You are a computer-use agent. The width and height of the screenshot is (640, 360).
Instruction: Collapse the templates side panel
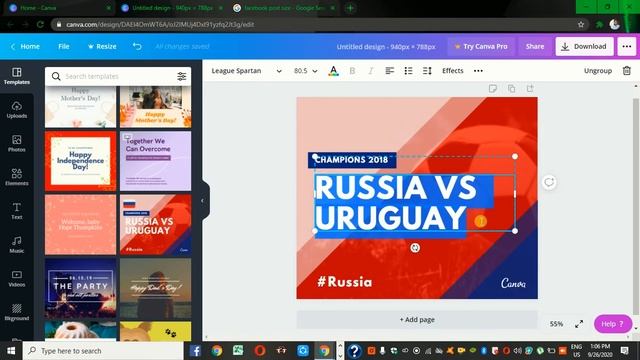pyautogui.click(x=202, y=200)
